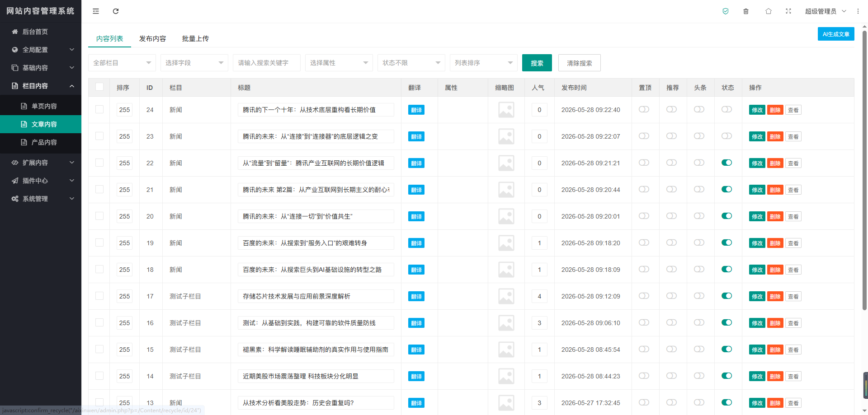Screen dimensions: 868x415
Task: Click the home icon in header
Action: click(769, 11)
